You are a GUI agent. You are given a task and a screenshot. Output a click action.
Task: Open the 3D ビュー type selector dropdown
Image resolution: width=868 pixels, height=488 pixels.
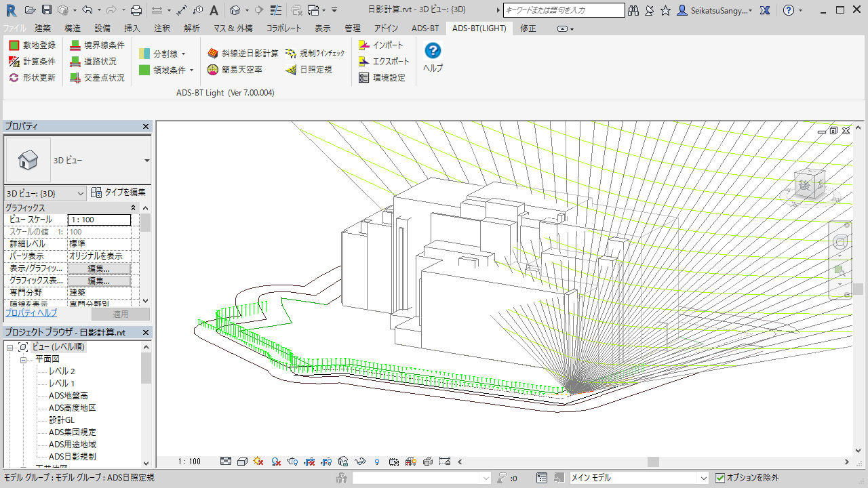(x=147, y=161)
